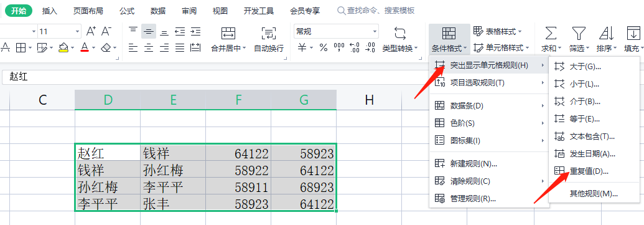
Task: Click the 排序 sort icon
Action: coord(606,33)
